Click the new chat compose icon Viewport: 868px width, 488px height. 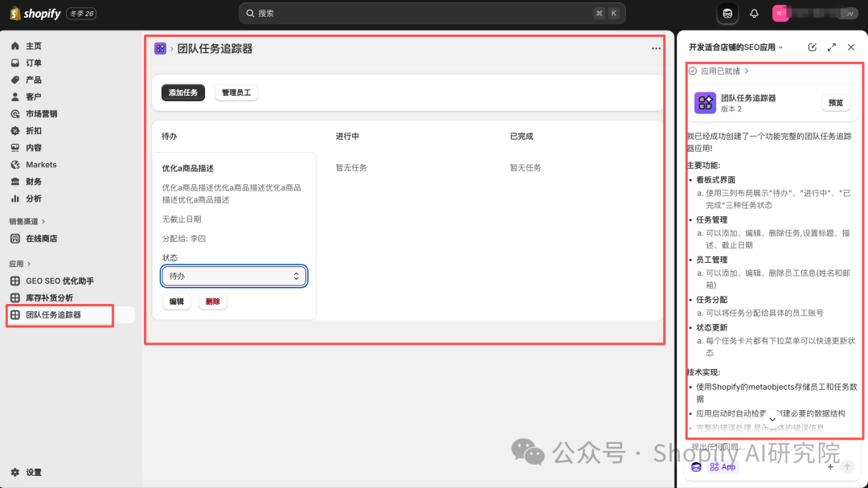coord(812,47)
